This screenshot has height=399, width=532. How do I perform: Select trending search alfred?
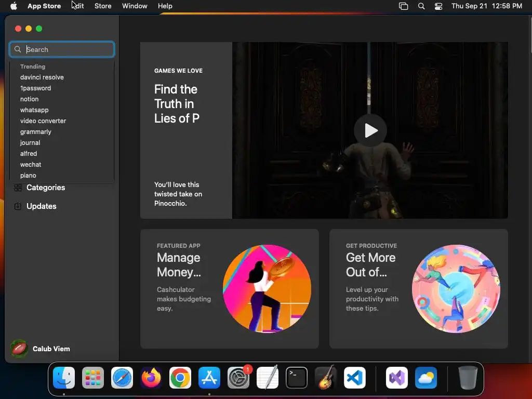point(29,153)
